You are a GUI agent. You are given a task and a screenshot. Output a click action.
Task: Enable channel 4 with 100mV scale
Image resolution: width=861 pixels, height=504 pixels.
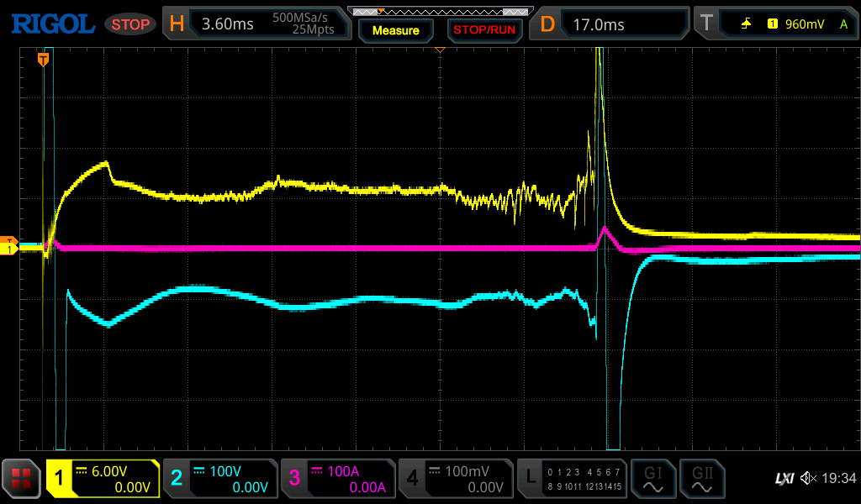[x=456, y=479]
